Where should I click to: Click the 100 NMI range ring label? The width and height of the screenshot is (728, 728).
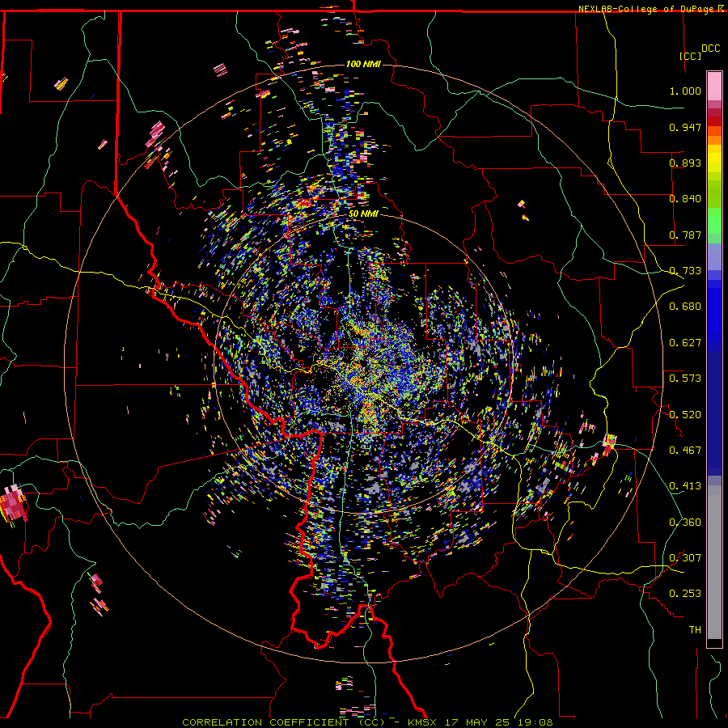(363, 64)
